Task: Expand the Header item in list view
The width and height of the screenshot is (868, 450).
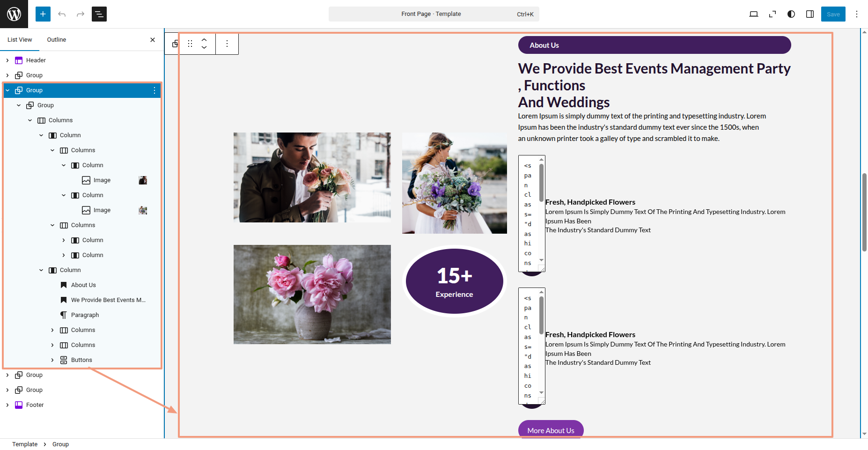Action: click(x=7, y=60)
